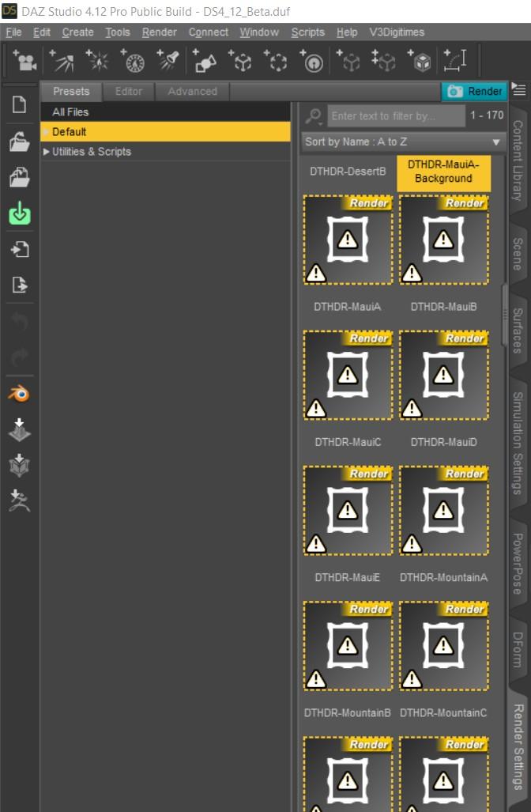Click the Create New Camera icon
531x812 pixels.
(x=24, y=61)
